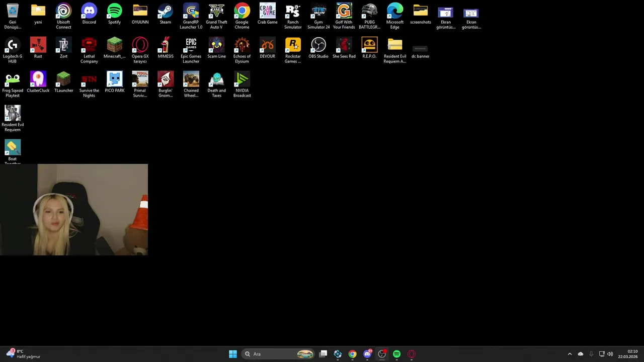Viewport: 644px width, 362px height.
Task: Select Lethal Company shortcut
Action: click(x=89, y=51)
